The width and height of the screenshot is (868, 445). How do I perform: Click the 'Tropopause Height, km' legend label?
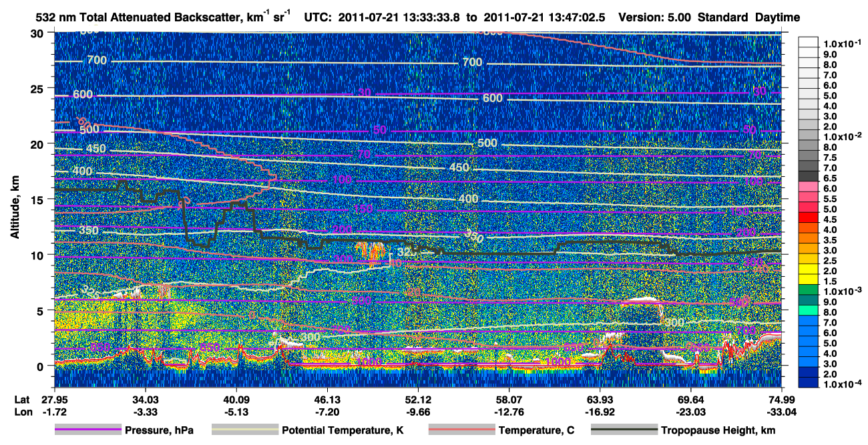point(718,431)
